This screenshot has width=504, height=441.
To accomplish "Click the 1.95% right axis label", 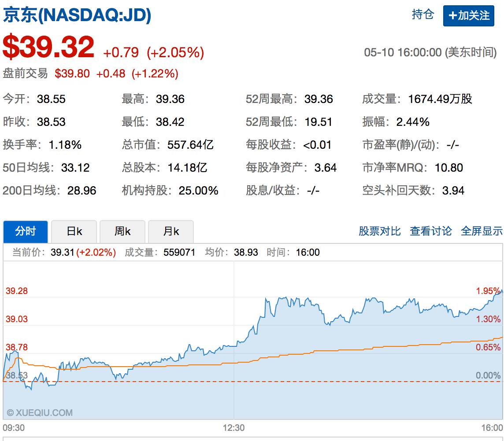I will (488, 291).
